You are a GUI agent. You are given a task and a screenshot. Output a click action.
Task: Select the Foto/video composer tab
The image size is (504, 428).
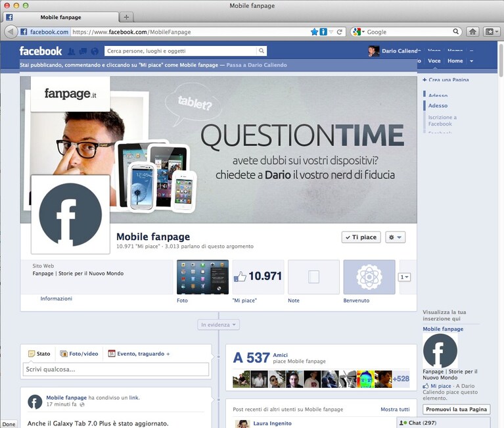[x=79, y=354]
